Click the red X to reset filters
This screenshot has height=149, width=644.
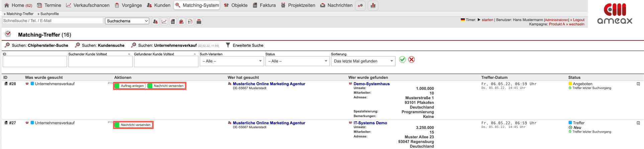tap(411, 59)
